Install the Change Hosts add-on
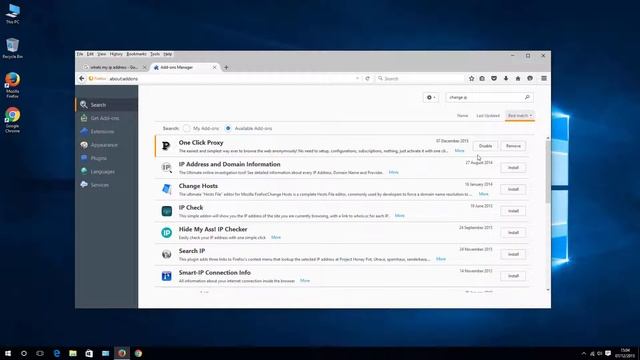This screenshot has height=360, width=640. tap(513, 189)
